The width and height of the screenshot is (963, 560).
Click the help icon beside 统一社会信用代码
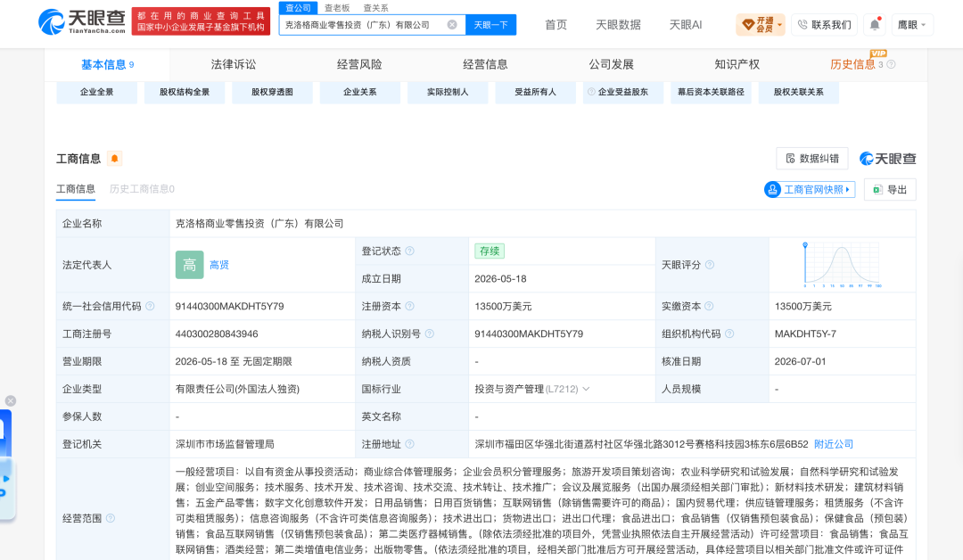pos(150,306)
